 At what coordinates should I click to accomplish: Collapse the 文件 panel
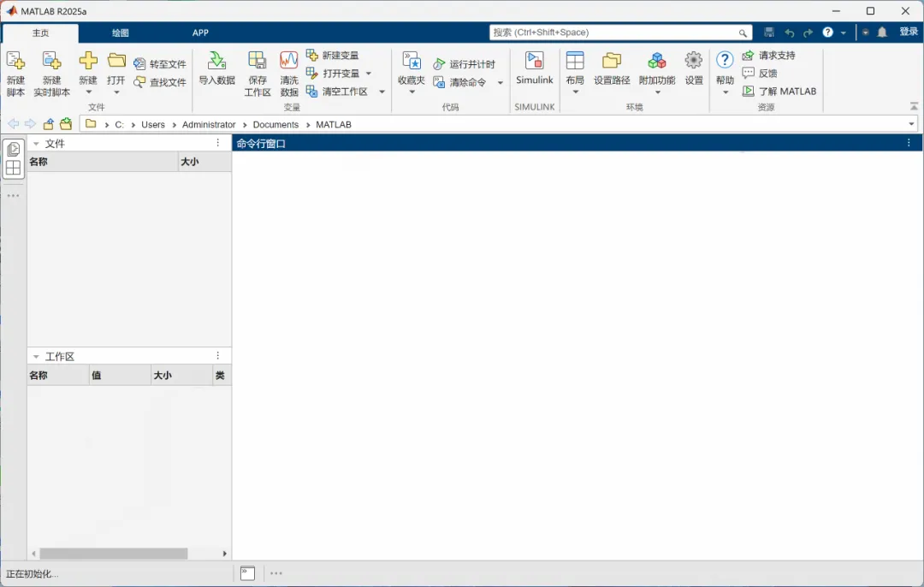click(x=36, y=143)
